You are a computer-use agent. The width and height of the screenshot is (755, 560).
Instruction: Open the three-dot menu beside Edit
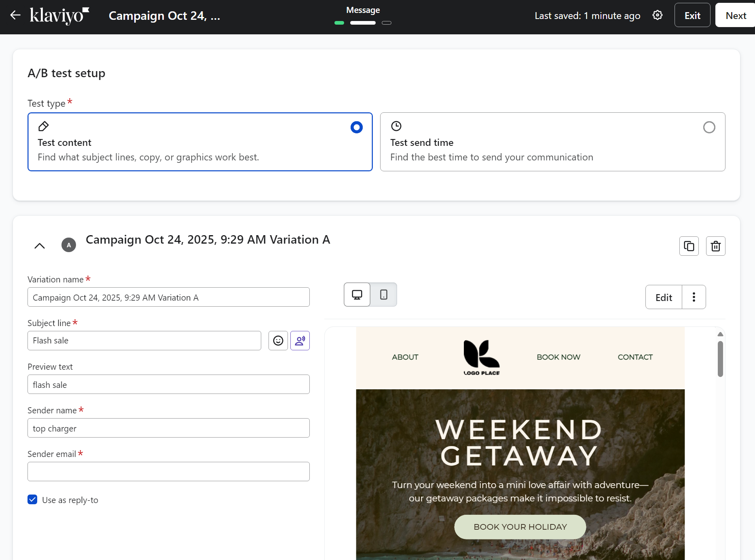coord(694,297)
